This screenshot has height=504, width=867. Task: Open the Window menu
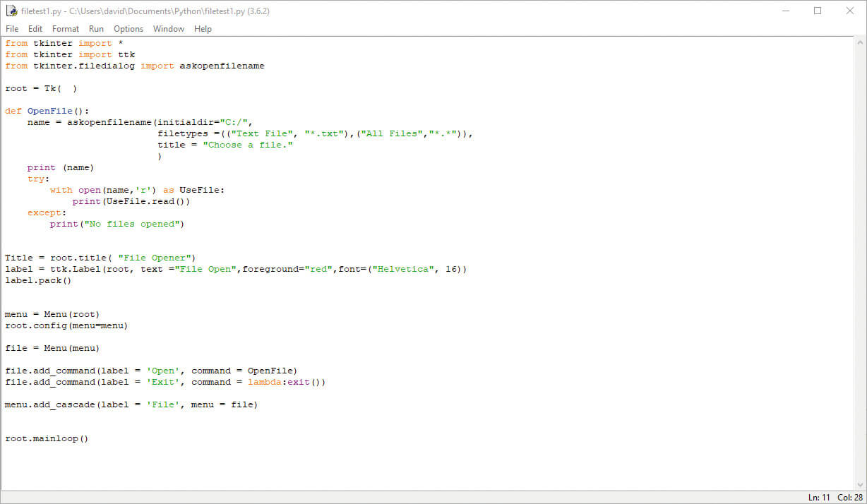point(168,29)
